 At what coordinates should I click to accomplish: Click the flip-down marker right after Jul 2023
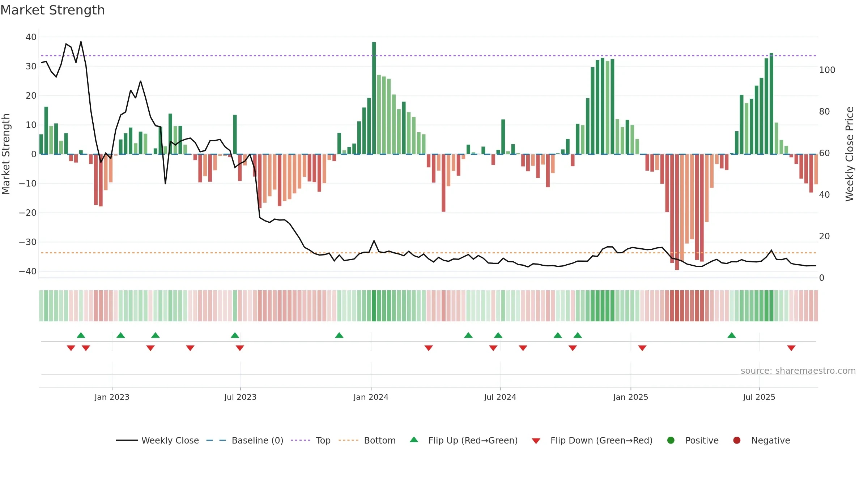click(240, 348)
